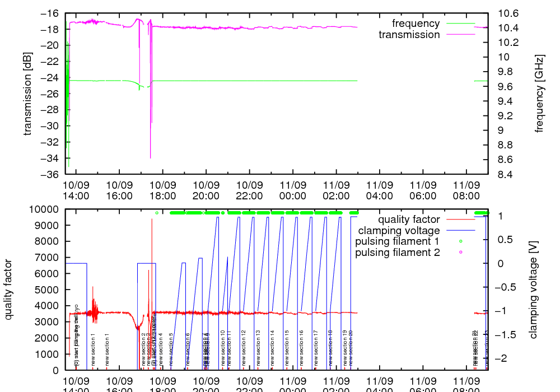
Task: Click the 'quality factor' legend label
Action: (409, 220)
